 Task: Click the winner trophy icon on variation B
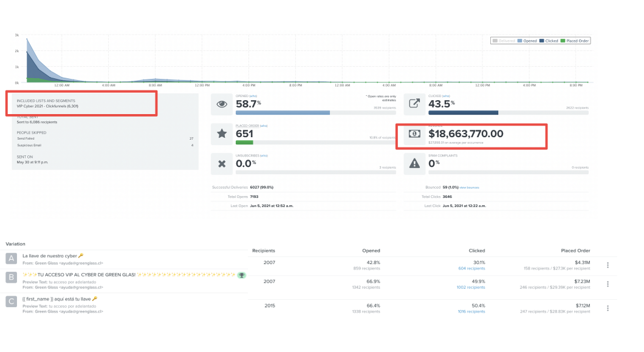tap(241, 275)
